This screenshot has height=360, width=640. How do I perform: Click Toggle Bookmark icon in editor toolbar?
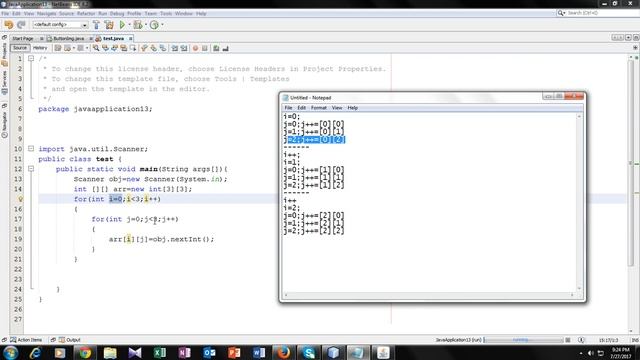click(x=163, y=48)
